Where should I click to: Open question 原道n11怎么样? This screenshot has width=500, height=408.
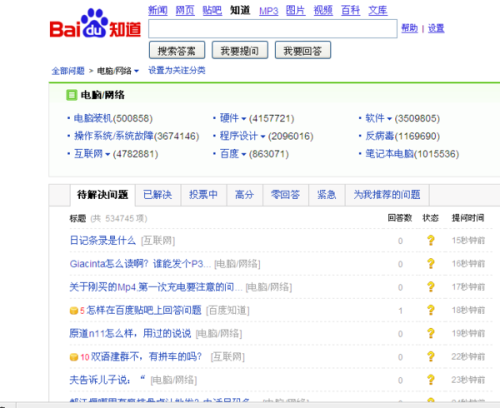(x=130, y=333)
